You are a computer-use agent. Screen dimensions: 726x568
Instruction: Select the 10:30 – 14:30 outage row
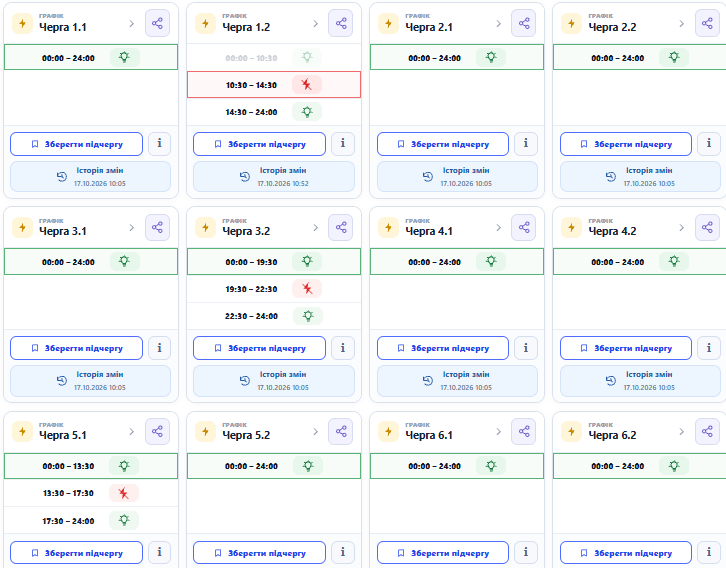click(274, 85)
